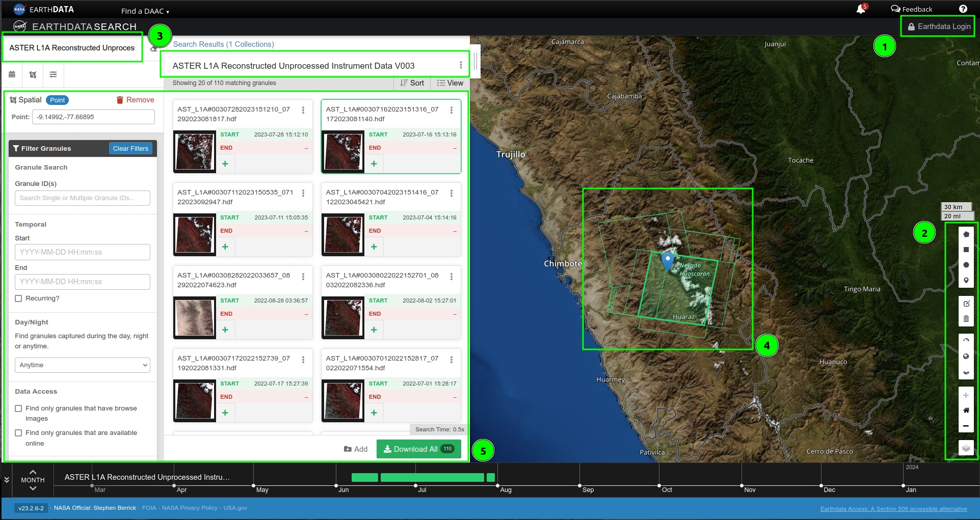This screenshot has width=980, height=520.
Task: Expand the Find a DAAC menu
Action: coord(145,11)
